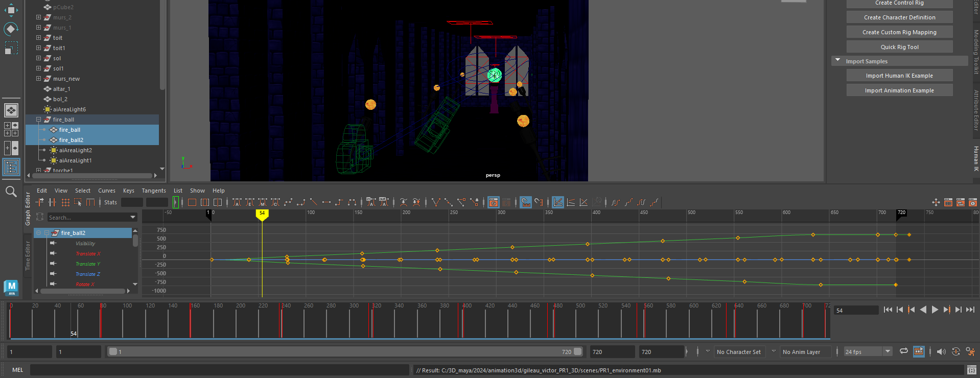Click Import Human IK Example button
Screen dimensions: 980x378
[x=899, y=76]
